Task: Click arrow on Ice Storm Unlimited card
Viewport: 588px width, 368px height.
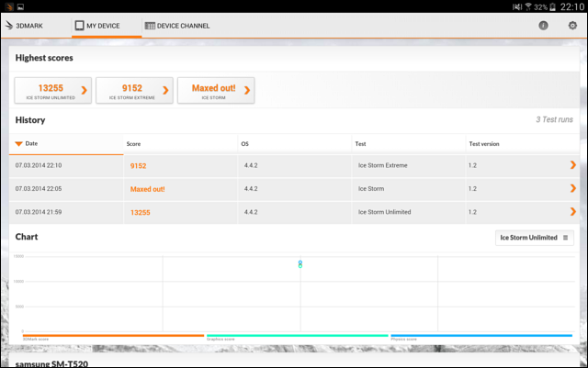Action: point(84,90)
